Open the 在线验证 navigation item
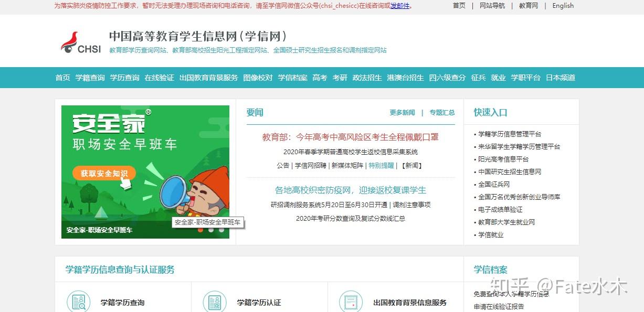644x312 pixels. coord(159,78)
